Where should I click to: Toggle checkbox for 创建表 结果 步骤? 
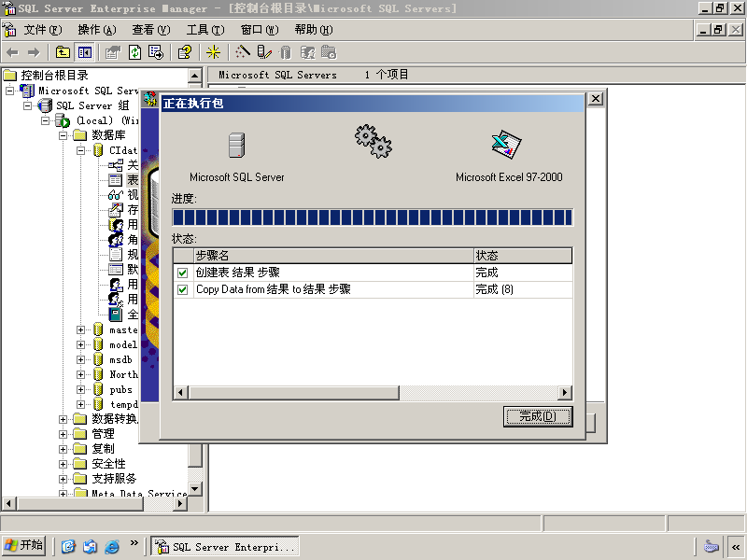[182, 273]
